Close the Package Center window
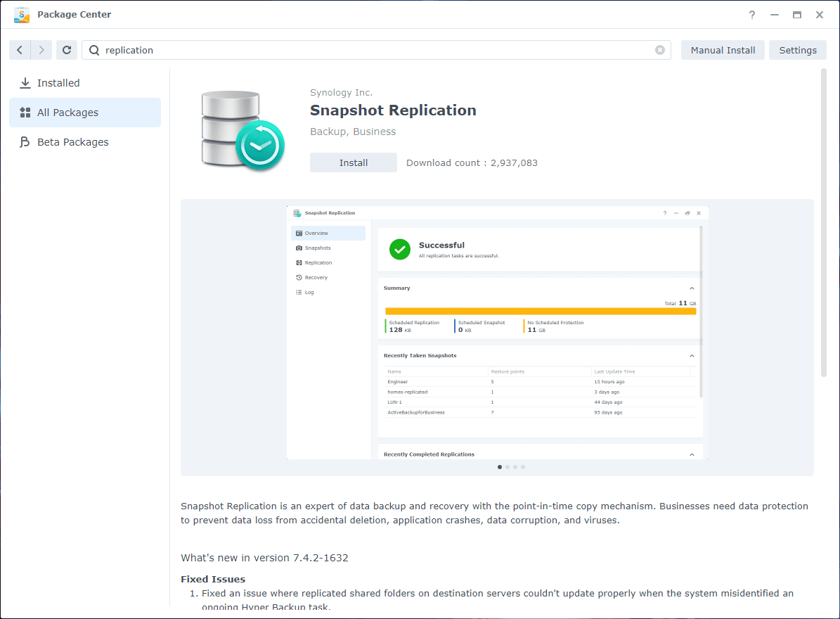The image size is (840, 619). [x=820, y=15]
